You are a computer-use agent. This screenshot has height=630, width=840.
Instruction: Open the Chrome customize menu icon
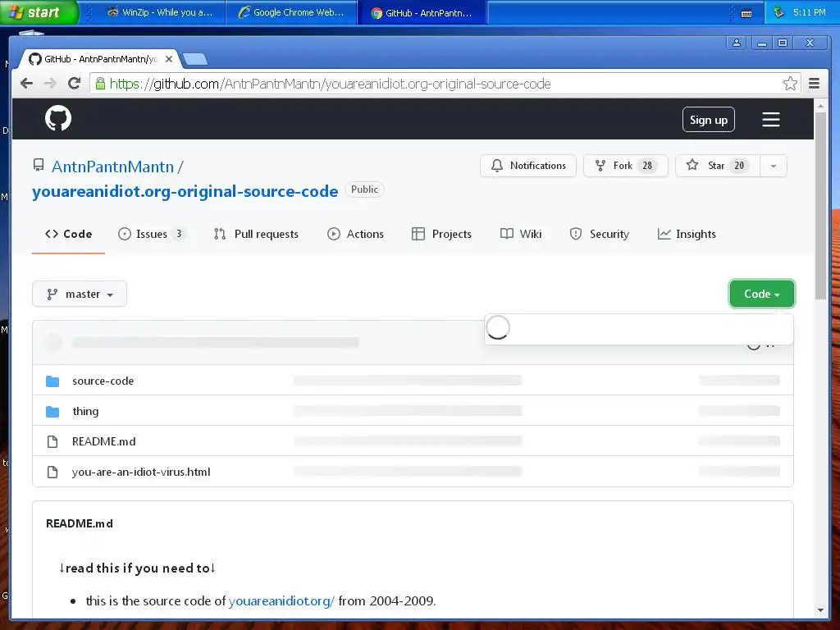814,83
